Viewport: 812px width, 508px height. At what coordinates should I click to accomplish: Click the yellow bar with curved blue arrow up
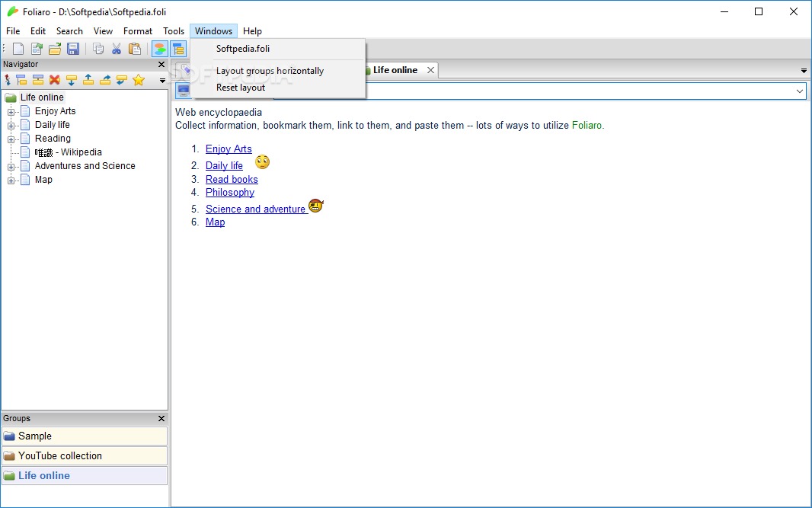point(105,80)
